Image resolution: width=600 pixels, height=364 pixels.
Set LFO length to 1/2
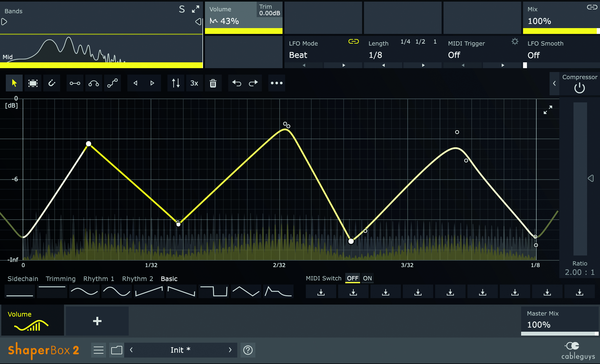click(x=420, y=42)
